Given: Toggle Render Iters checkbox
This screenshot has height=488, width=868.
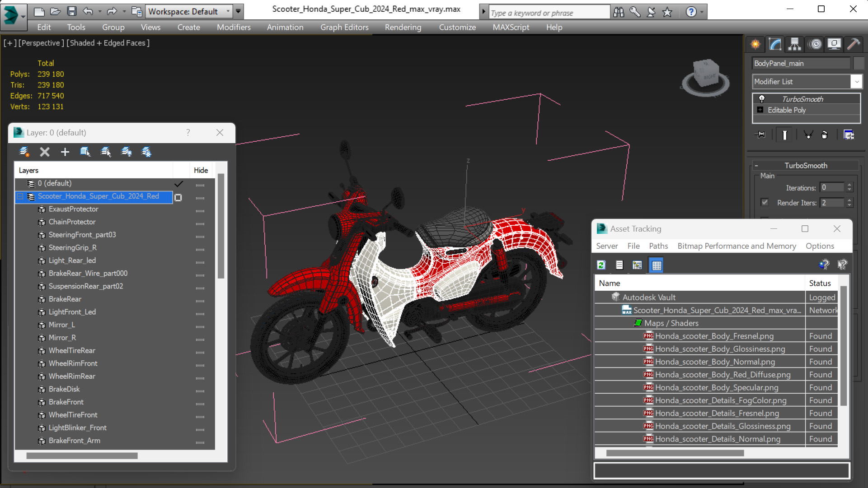Looking at the screenshot, I should coord(765,202).
